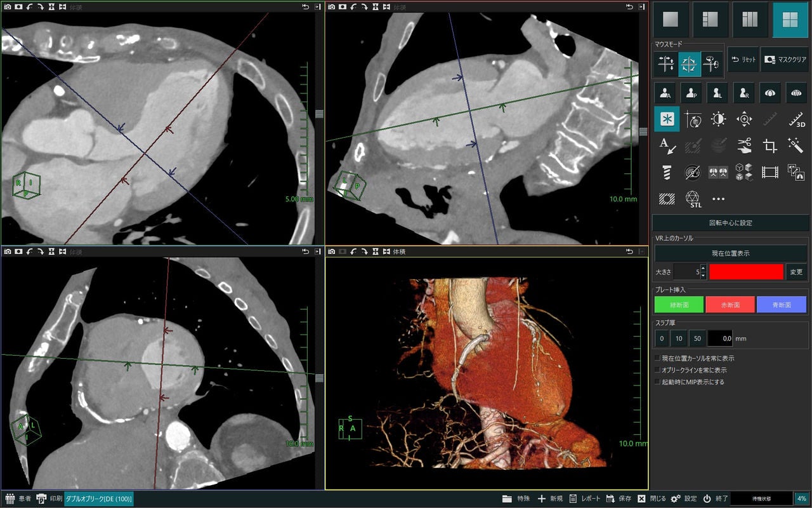Open ダブルオブリーク tab in bottom bar

point(99,499)
